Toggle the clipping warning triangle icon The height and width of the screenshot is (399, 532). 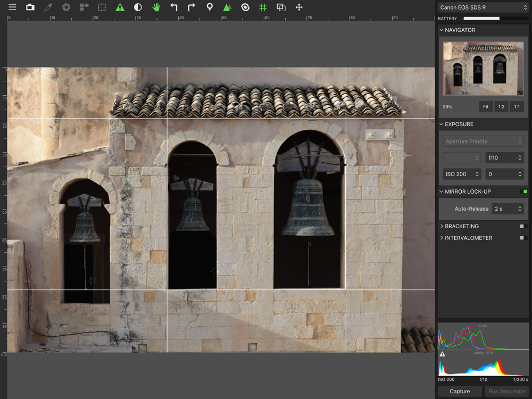coord(120,7)
